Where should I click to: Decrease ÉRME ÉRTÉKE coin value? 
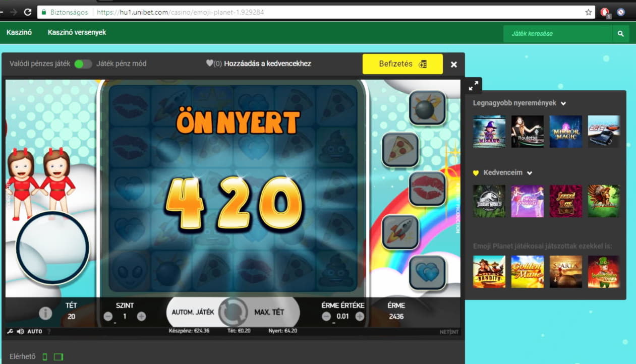pyautogui.click(x=326, y=317)
